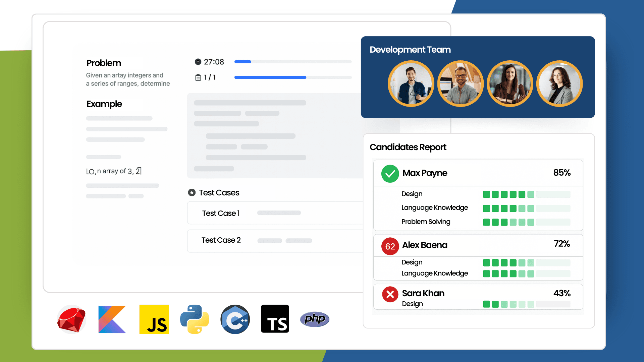Image resolution: width=644 pixels, height=362 pixels.
Task: Toggle Sara Khan's red X status
Action: tap(390, 294)
